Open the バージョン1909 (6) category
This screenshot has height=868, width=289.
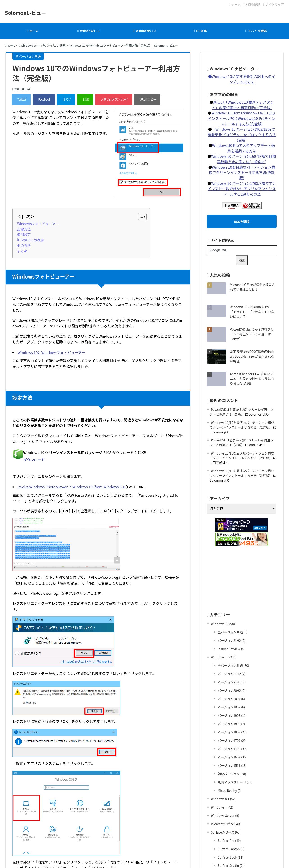[x=231, y=707]
